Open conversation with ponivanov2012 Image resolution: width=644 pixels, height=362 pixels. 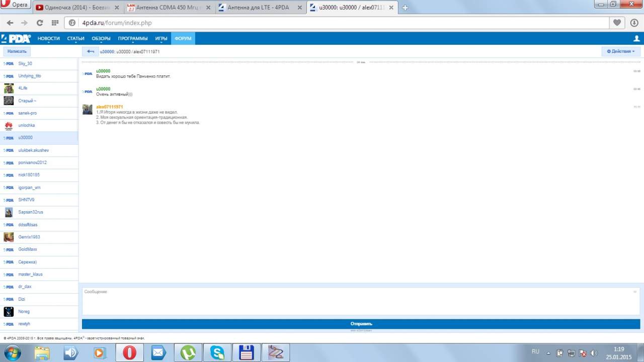39,163
